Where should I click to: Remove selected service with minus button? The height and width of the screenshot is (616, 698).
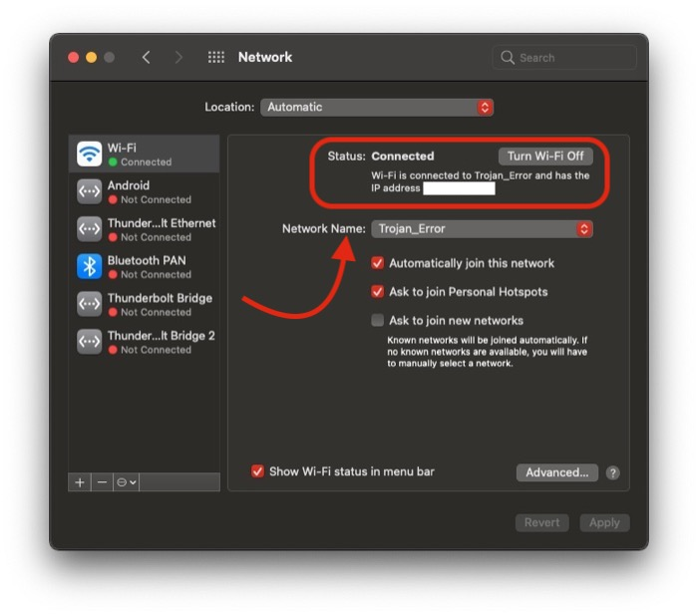pos(102,482)
